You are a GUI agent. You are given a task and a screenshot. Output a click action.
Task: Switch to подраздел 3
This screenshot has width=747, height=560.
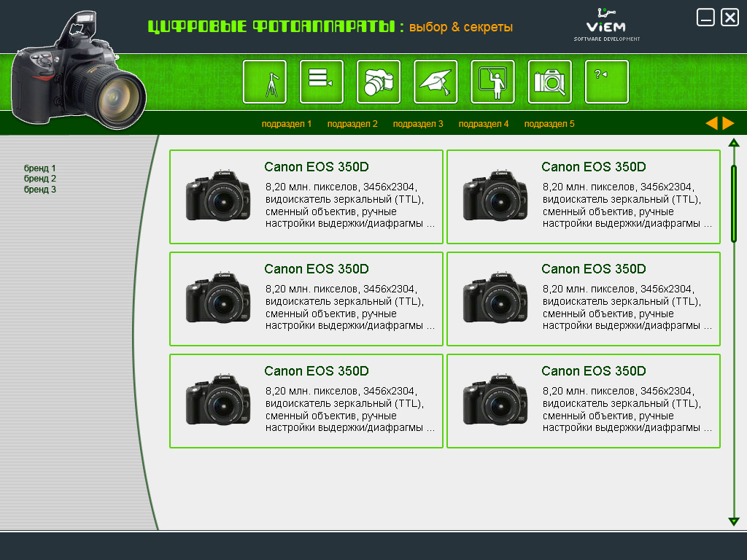click(418, 124)
